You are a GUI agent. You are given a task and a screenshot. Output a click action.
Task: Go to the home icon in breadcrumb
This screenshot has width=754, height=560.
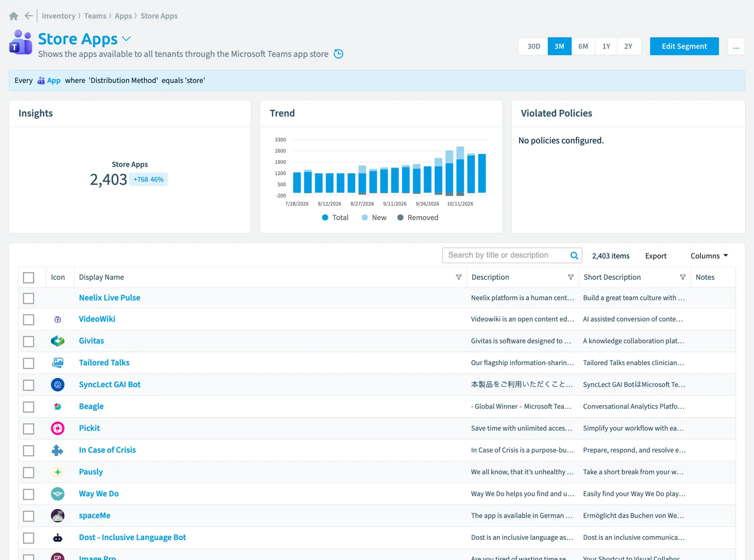point(14,16)
